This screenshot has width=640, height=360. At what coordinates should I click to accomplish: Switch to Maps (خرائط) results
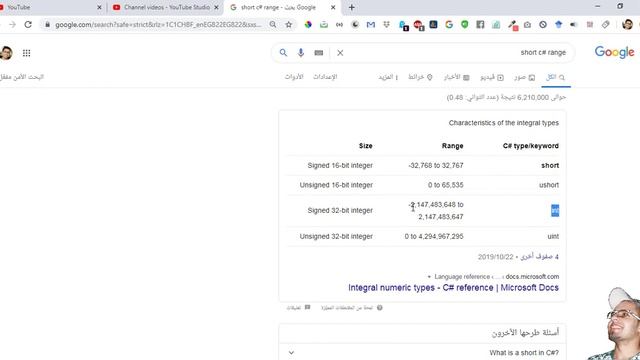coord(420,77)
